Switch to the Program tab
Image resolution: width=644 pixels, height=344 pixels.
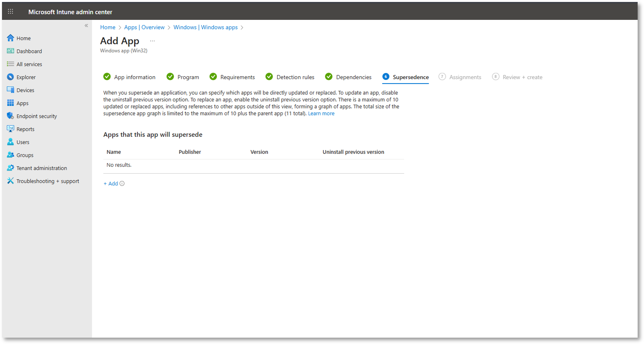[x=188, y=77]
